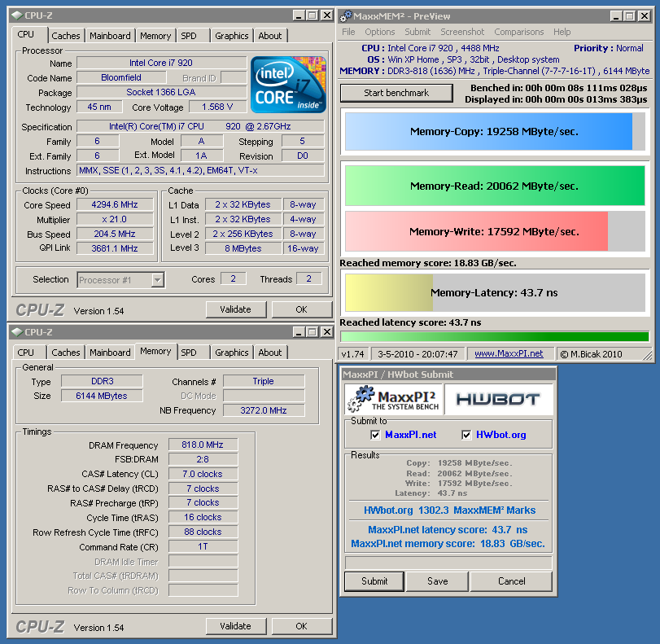Close the lower CPU-Z Memory window

click(x=327, y=332)
